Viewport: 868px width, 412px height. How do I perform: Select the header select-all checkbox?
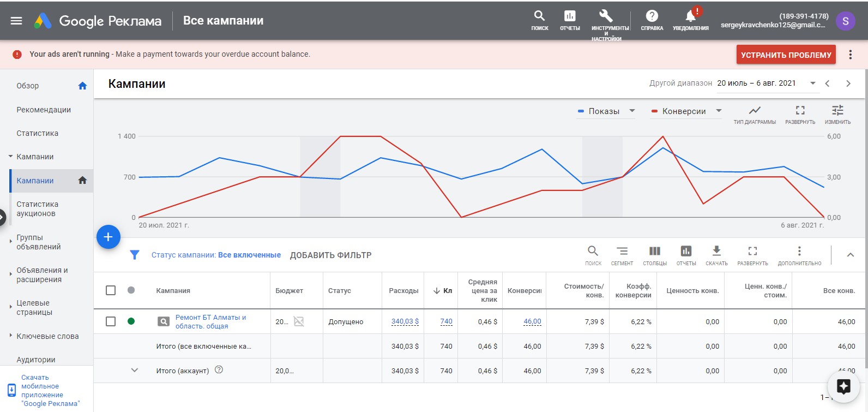coord(111,290)
